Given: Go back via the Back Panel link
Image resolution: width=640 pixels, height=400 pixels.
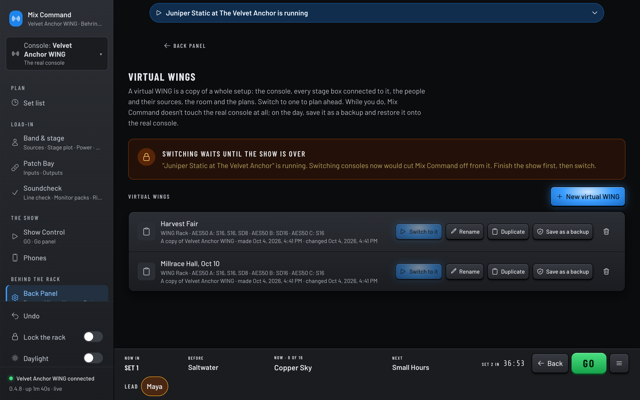Looking at the screenshot, I should point(184,46).
